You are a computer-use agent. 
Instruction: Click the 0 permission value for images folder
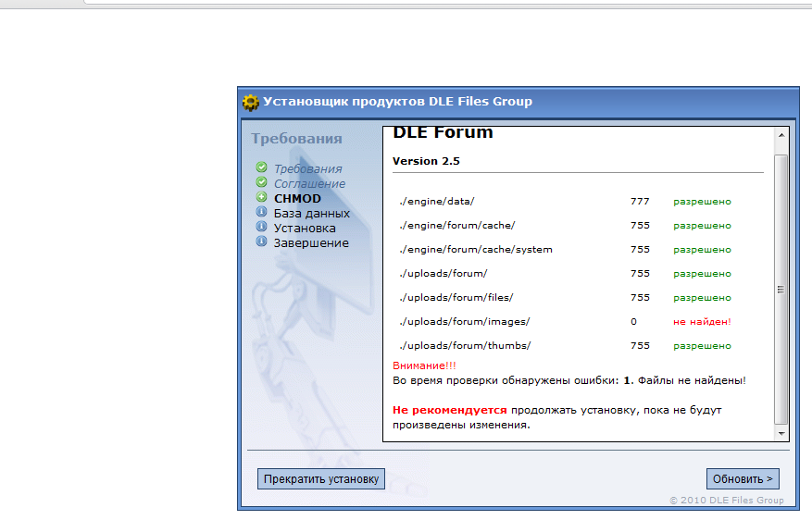point(634,322)
